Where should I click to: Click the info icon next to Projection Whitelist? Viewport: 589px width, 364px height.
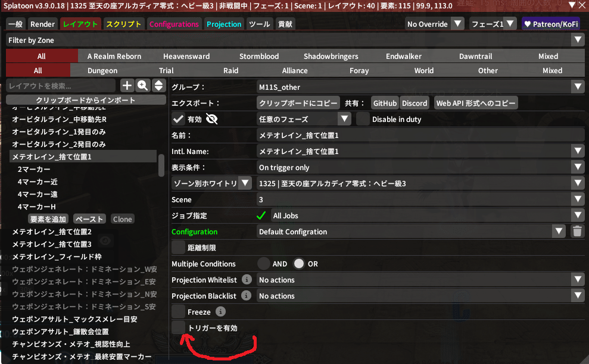pos(247,280)
